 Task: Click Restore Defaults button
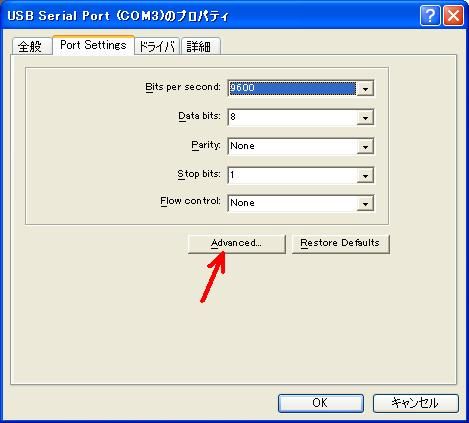(x=340, y=244)
